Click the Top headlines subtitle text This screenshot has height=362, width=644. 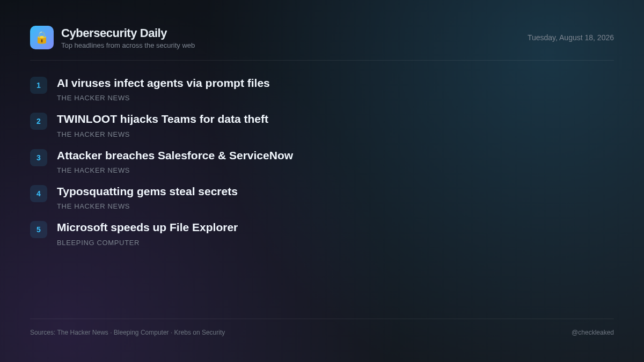[128, 46]
